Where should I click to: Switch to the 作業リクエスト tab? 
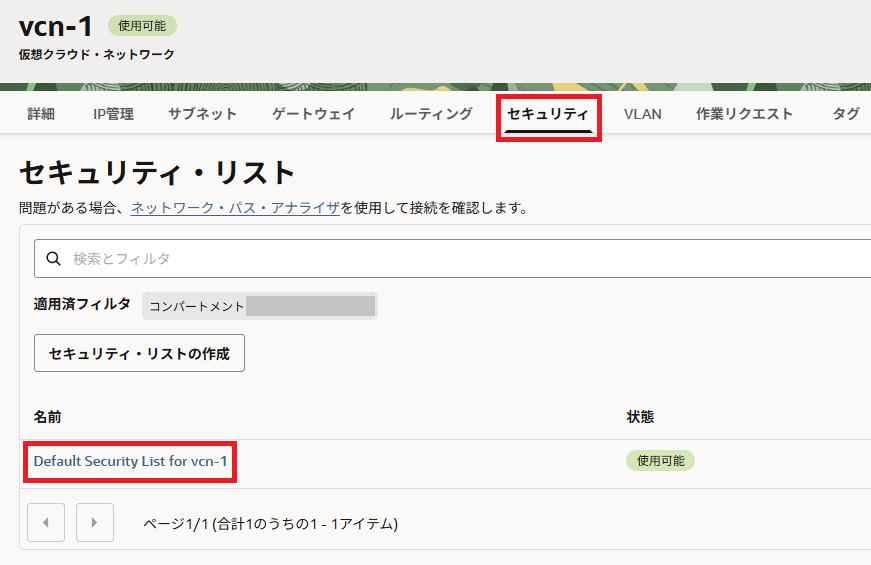tap(744, 114)
